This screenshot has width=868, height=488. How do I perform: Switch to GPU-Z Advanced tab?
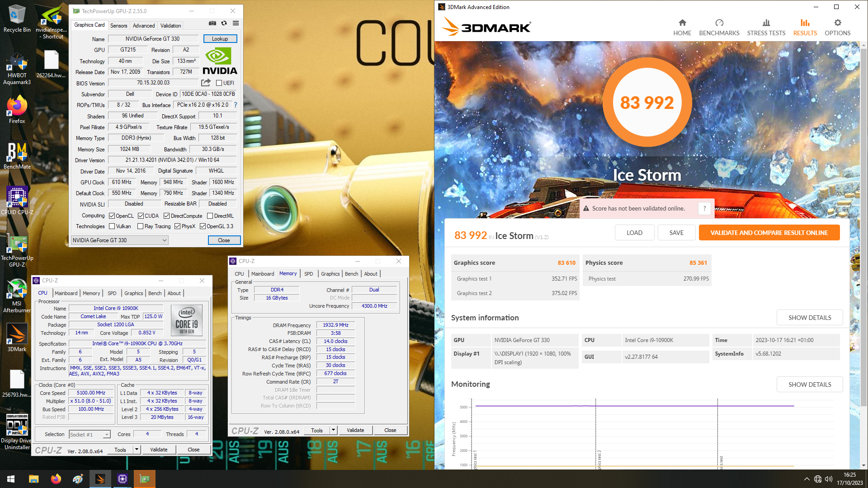pos(144,26)
